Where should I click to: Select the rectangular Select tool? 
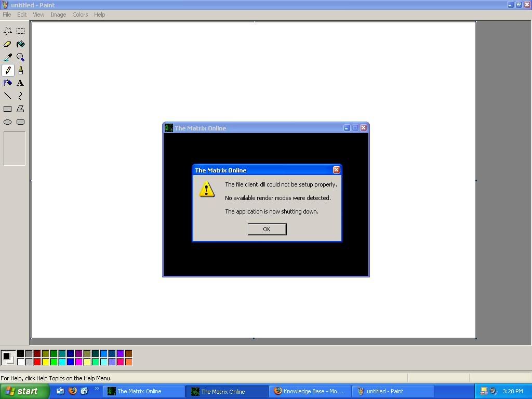pyautogui.click(x=20, y=31)
